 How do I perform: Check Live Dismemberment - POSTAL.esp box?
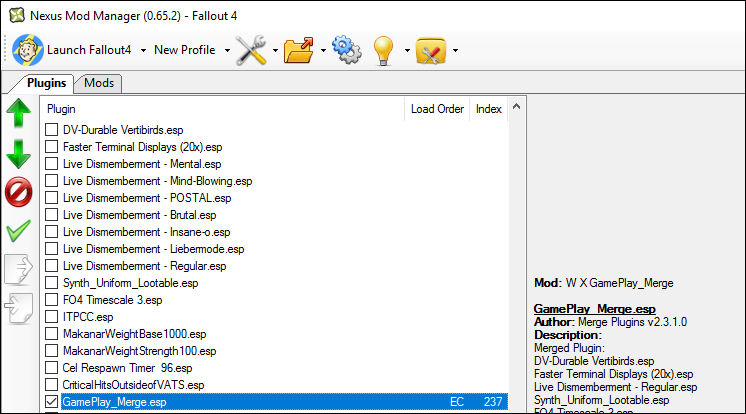point(51,197)
